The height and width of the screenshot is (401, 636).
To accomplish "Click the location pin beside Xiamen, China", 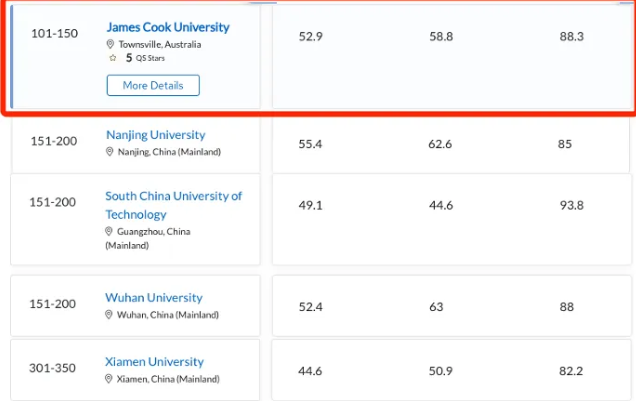I will 110,379.
